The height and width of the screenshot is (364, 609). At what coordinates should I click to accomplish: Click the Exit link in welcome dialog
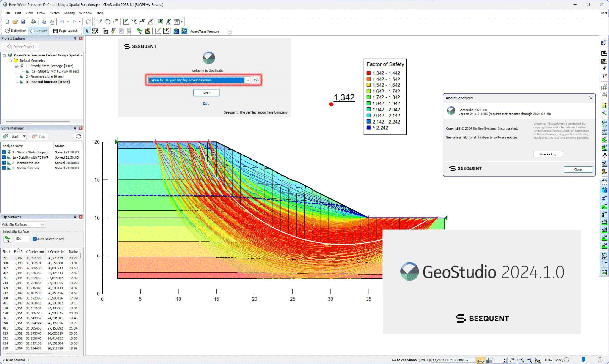tap(206, 103)
